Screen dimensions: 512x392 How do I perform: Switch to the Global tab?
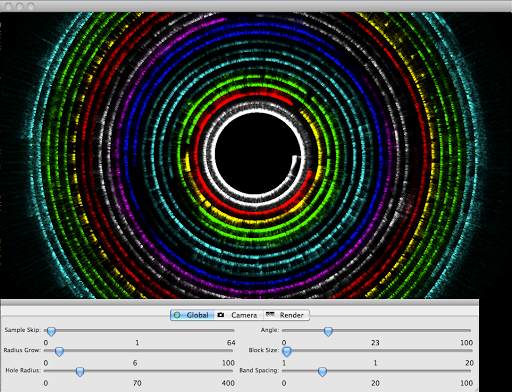tap(192, 315)
